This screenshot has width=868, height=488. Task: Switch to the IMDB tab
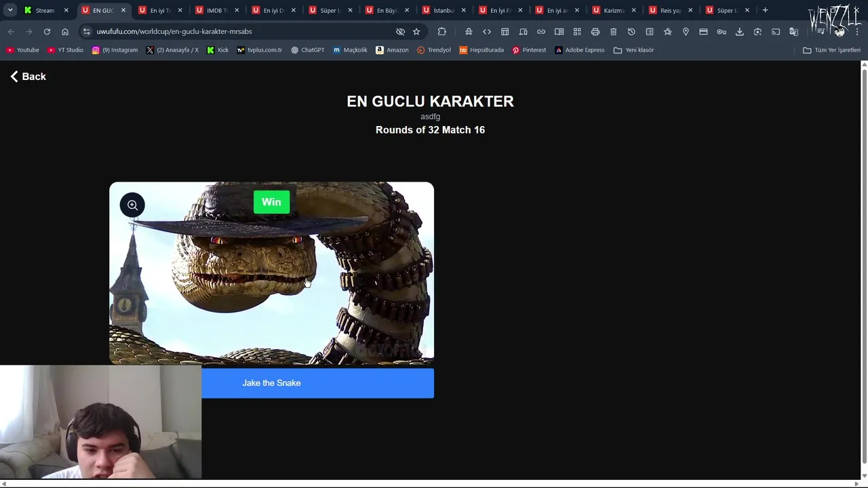coord(216,10)
